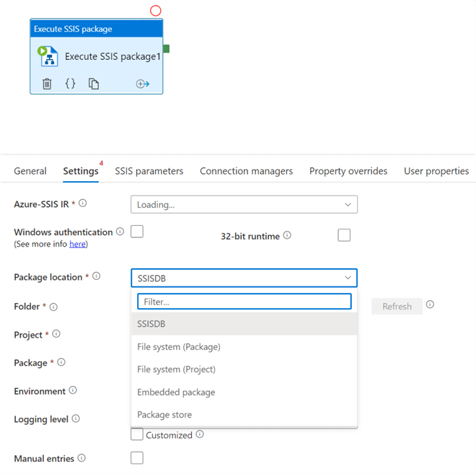Show info tooltip for Environment
Image resolution: width=476 pixels, height=474 pixels.
73,390
